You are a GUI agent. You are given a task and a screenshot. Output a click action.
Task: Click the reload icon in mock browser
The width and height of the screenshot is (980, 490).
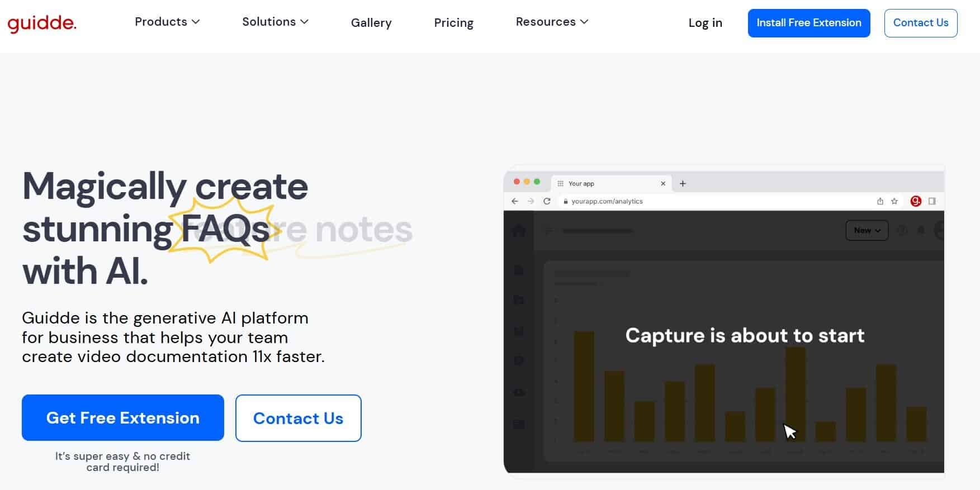[547, 201]
